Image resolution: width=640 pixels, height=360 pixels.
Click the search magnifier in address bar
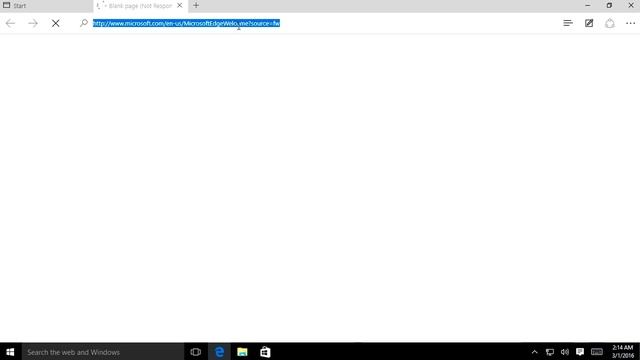[84, 23]
